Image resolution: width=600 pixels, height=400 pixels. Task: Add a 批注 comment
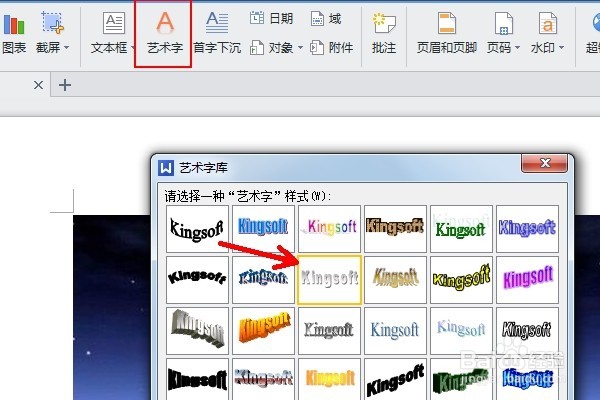[384, 34]
